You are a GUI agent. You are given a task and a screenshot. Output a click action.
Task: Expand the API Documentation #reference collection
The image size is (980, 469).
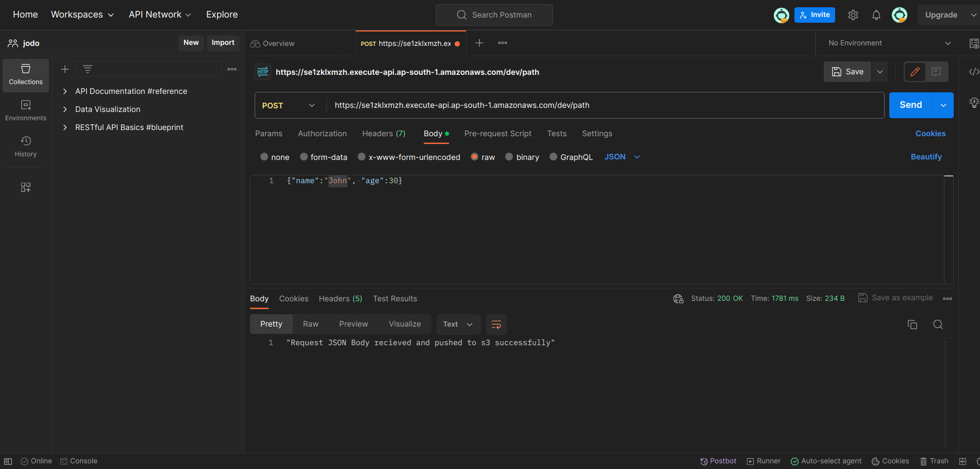(x=65, y=91)
